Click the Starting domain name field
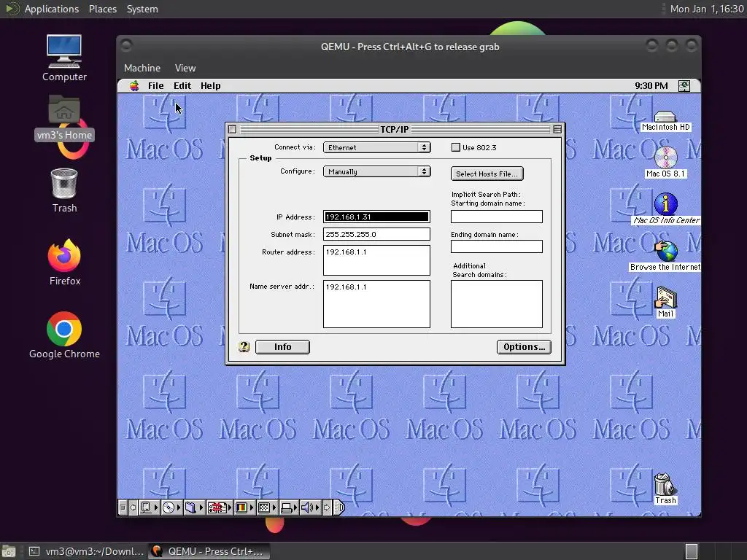The image size is (747, 560). pyautogui.click(x=496, y=217)
